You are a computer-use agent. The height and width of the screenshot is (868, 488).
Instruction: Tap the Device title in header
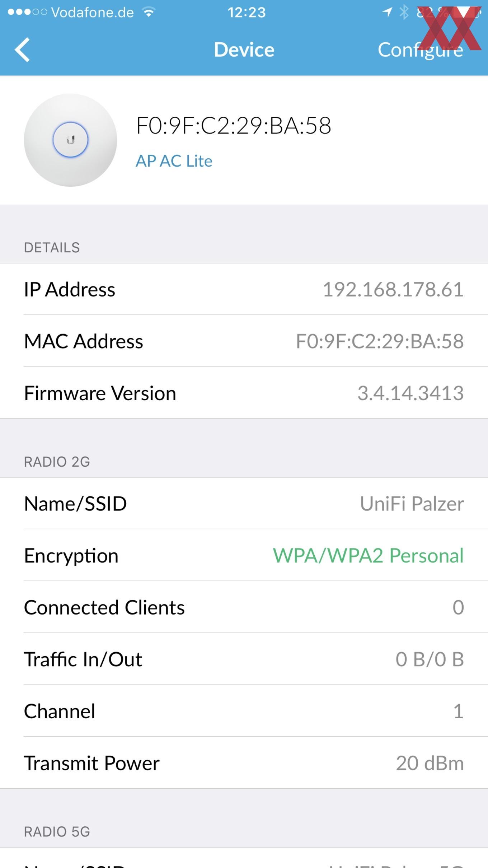[244, 50]
